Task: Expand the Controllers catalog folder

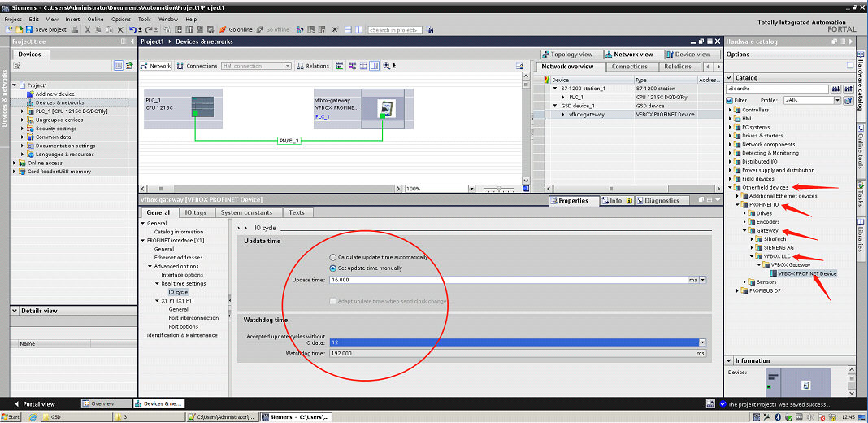Action: [x=730, y=110]
